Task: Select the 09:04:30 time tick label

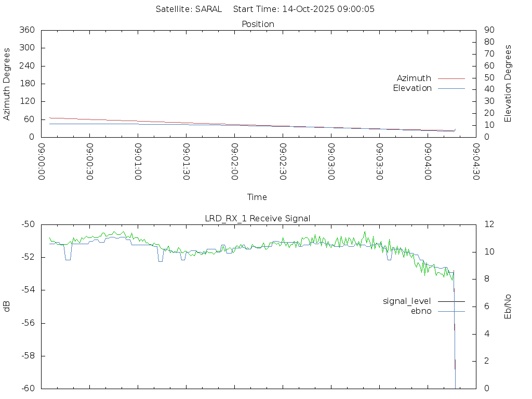Action: (476, 162)
